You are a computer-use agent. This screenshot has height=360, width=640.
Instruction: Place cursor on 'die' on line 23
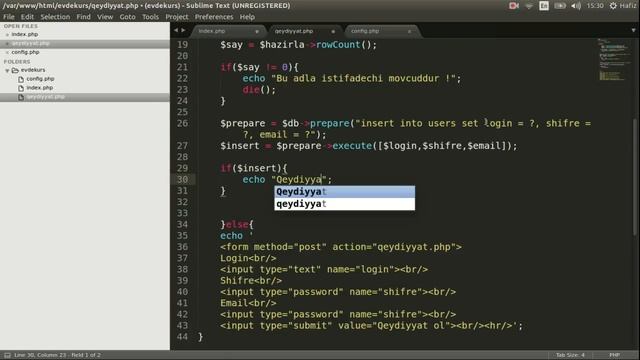tap(251, 90)
